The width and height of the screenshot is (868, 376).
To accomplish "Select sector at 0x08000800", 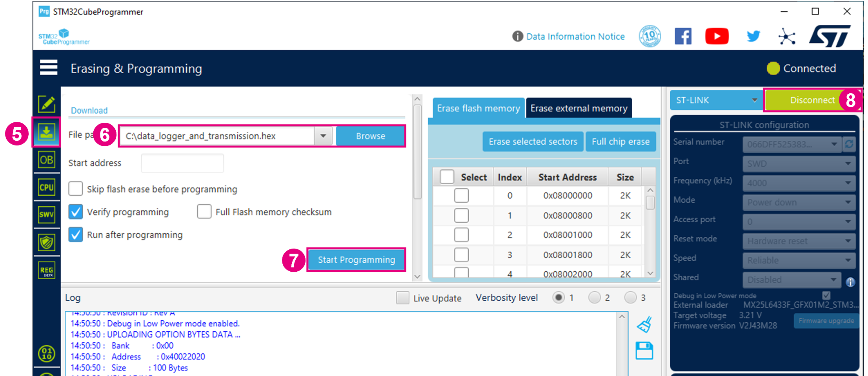I will click(x=461, y=215).
